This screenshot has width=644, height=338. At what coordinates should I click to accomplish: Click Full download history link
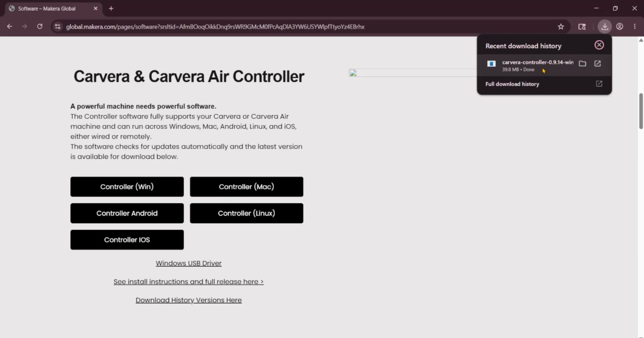(512, 84)
